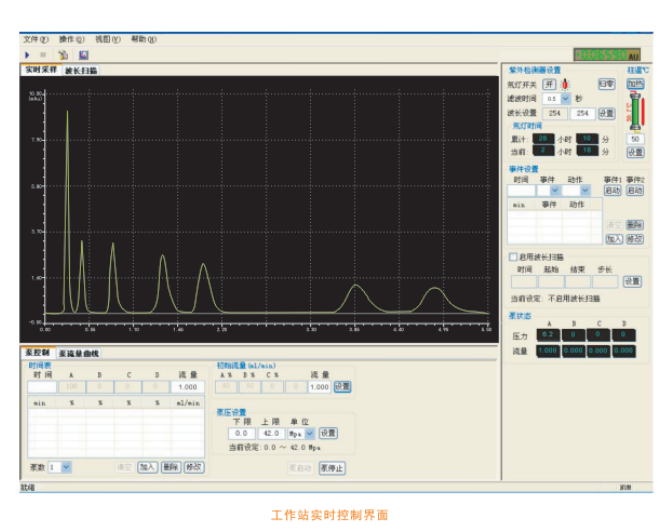The width and height of the screenshot is (672, 531).
Task: Switch to the 波长扫描 tab
Action: click(81, 71)
